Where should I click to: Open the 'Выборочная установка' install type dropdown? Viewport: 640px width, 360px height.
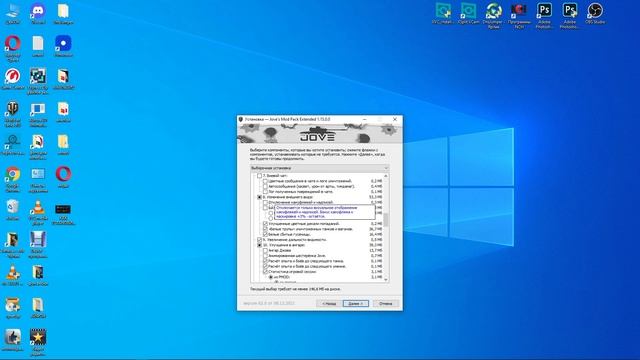[x=319, y=168]
